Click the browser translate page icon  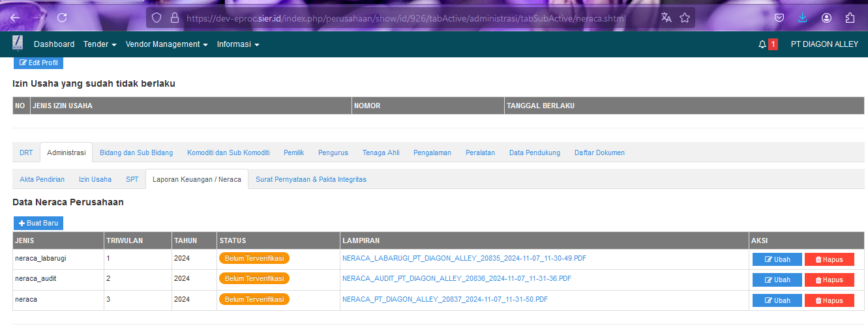click(x=666, y=18)
